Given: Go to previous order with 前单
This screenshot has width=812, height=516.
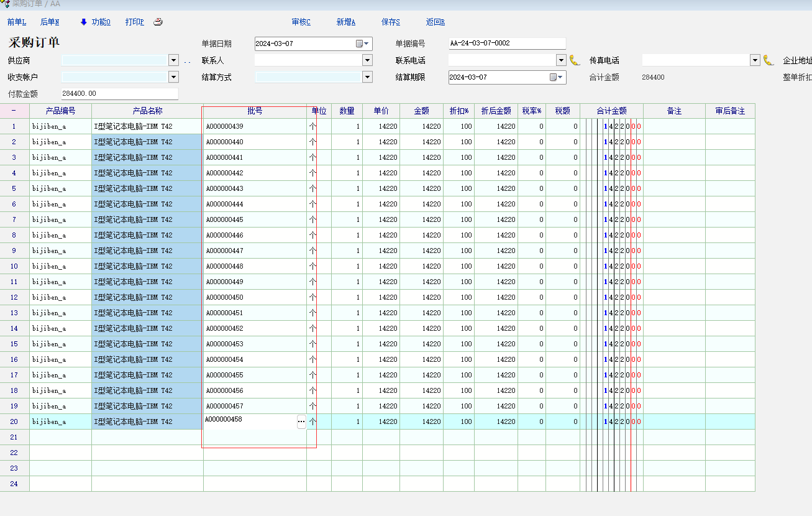Looking at the screenshot, I should pos(17,22).
